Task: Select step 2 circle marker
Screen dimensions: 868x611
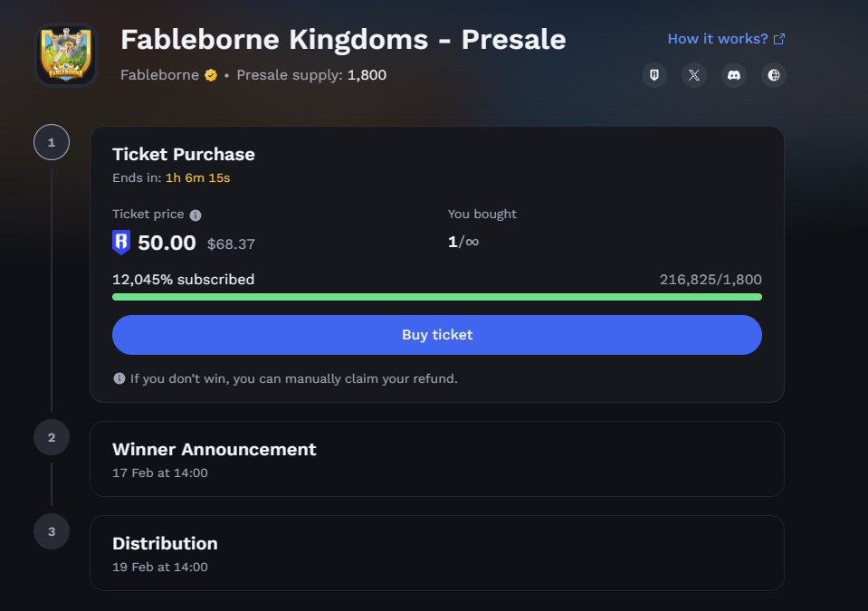Action: click(52, 437)
